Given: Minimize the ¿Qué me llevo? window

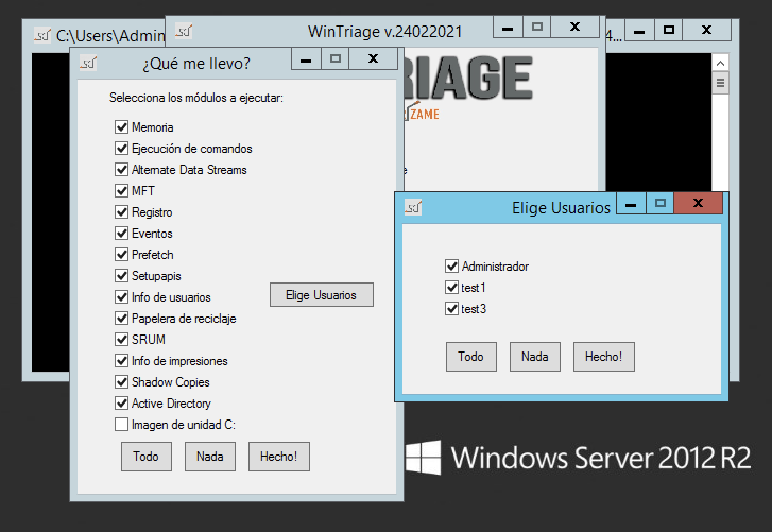Looking at the screenshot, I should [x=306, y=58].
